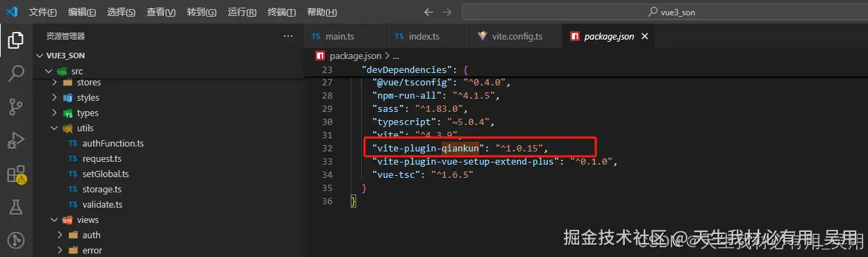The width and height of the screenshot is (868, 257).
Task: Open the 查看(V) menu
Action: click(x=161, y=13)
